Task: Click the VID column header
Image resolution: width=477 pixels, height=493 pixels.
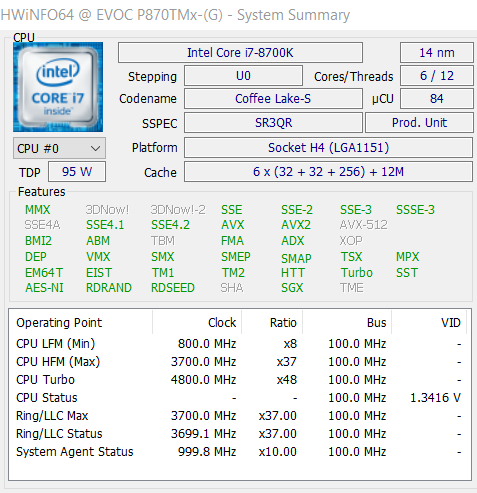Action: (429, 323)
